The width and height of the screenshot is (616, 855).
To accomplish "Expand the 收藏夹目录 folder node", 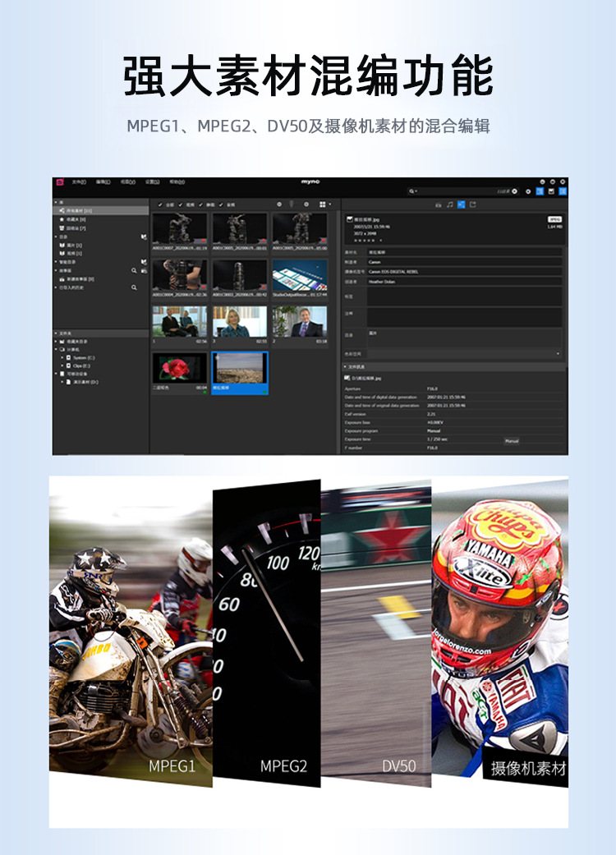I will tap(56, 342).
